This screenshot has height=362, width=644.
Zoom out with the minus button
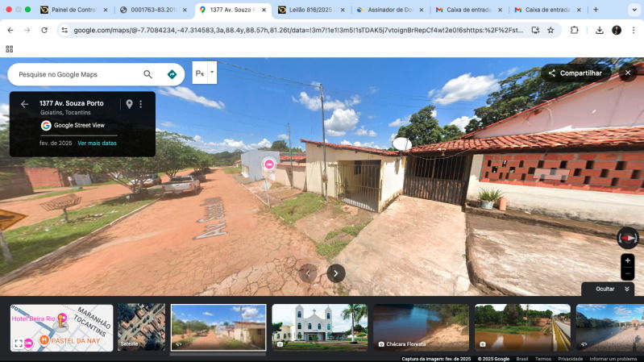click(627, 273)
